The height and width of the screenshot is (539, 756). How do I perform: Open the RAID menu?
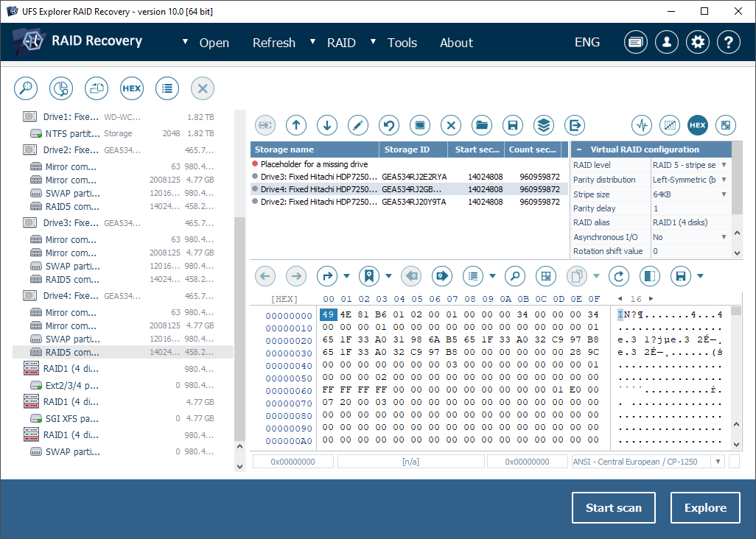pos(340,43)
